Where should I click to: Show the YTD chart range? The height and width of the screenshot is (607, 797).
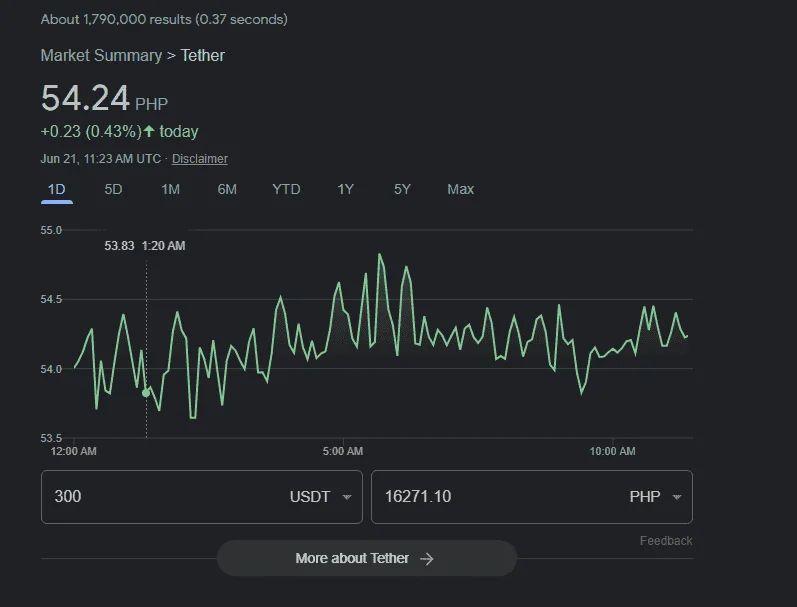point(286,190)
